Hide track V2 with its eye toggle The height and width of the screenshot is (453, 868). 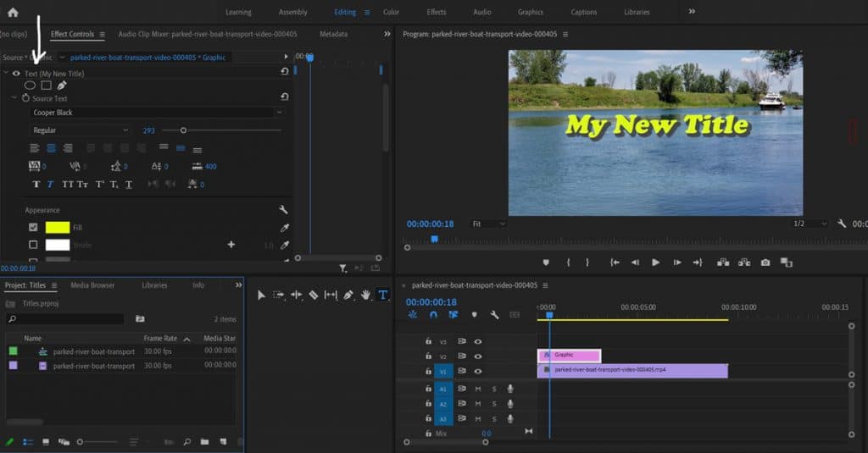tap(478, 356)
